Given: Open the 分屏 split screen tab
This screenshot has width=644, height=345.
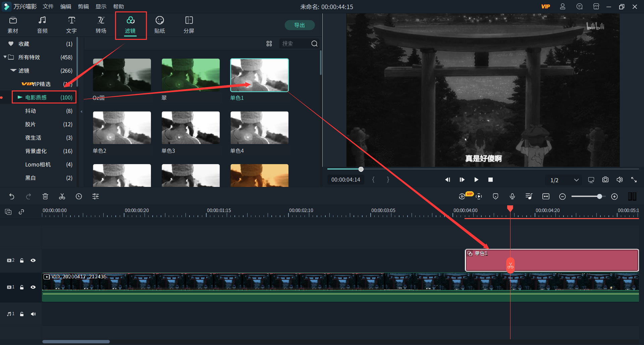Looking at the screenshot, I should tap(189, 25).
